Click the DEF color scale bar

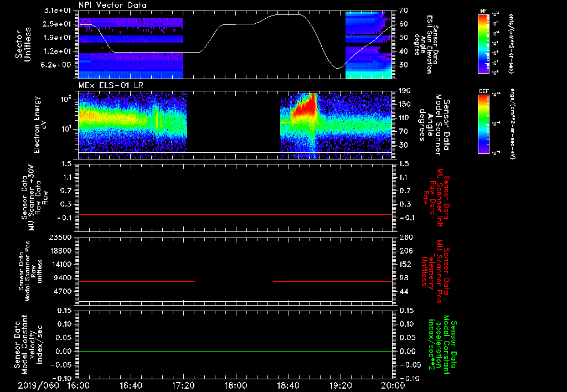pyautogui.click(x=483, y=124)
